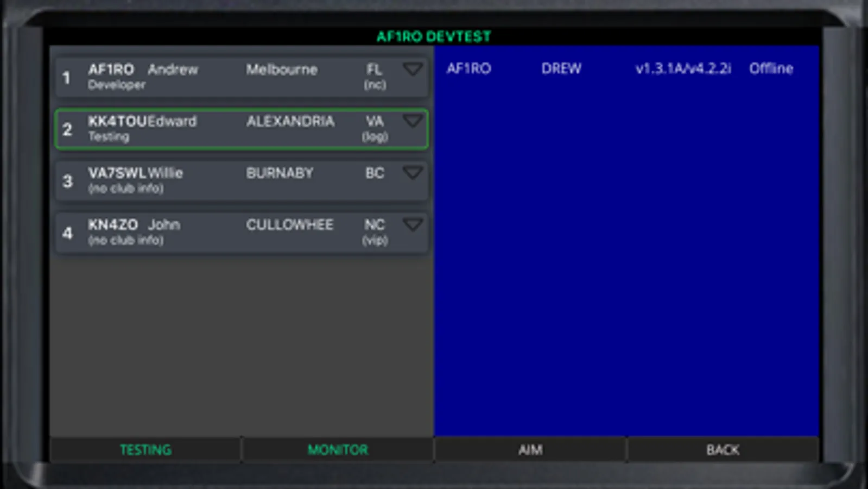Click the (no club info) label under VA7SWL

(x=126, y=189)
